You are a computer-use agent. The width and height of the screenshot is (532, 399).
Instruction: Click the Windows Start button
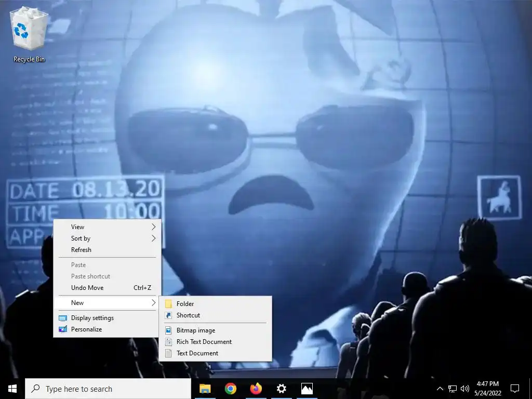[12, 389]
